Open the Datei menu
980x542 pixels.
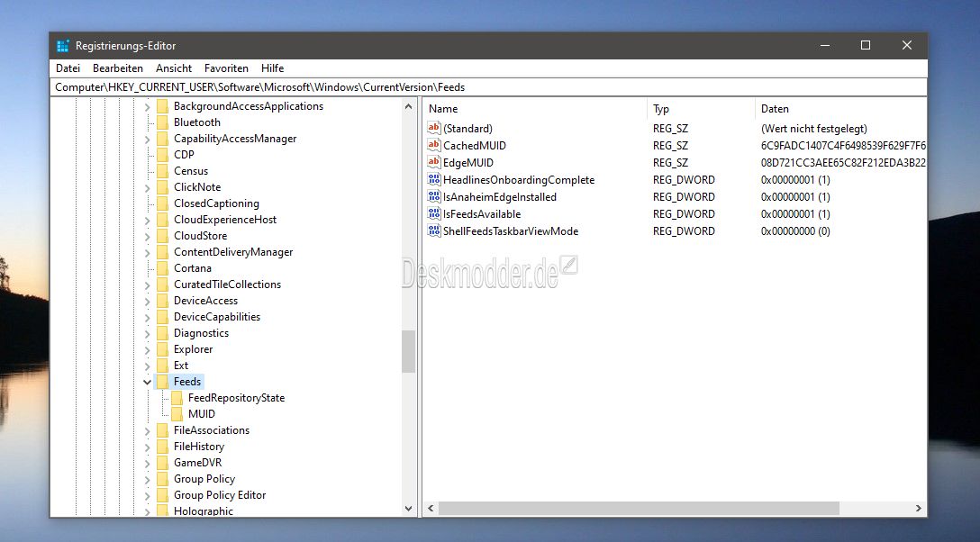[x=68, y=68]
